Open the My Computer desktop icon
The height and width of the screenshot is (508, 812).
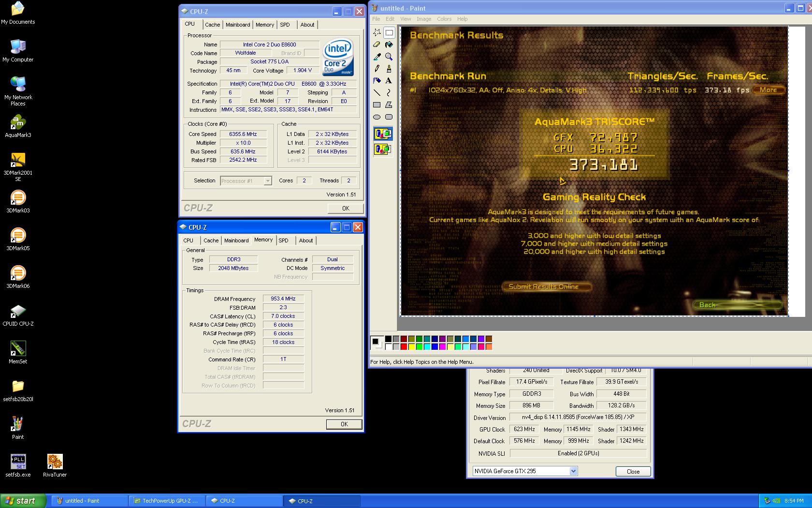pyautogui.click(x=18, y=51)
